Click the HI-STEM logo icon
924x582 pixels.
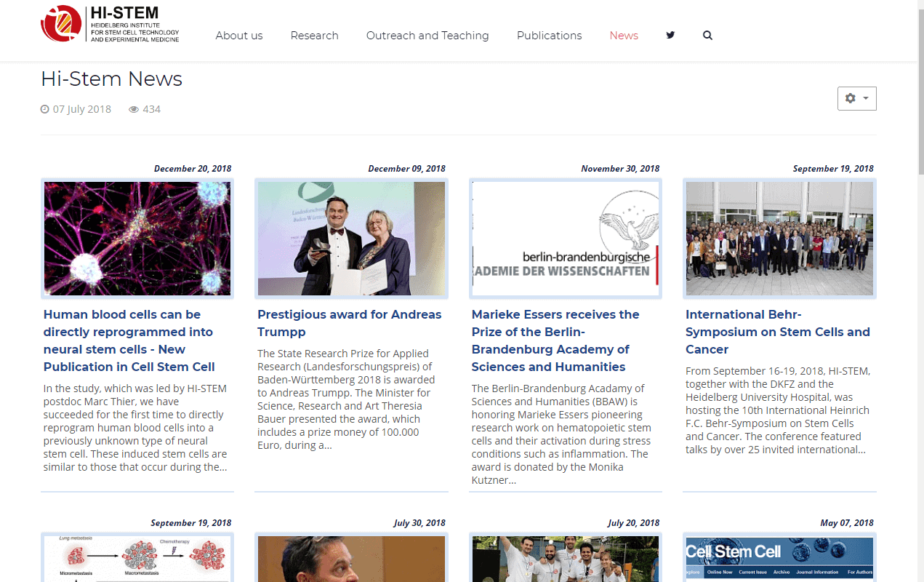click(x=61, y=23)
